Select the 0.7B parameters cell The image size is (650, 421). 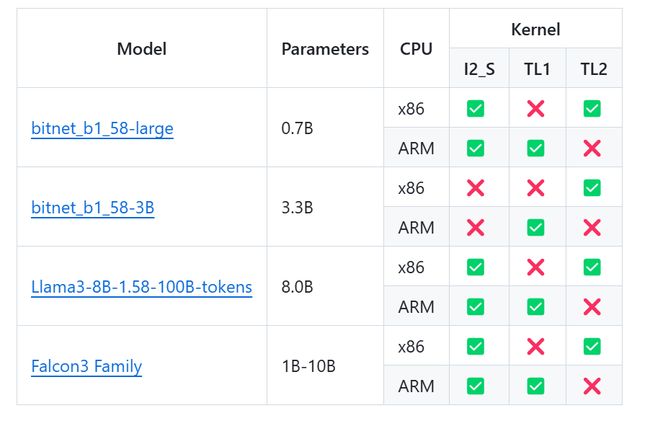325,128
